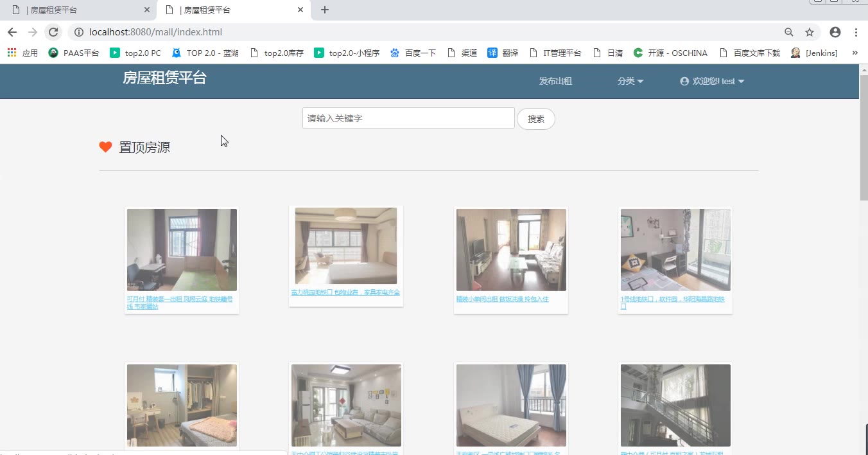This screenshot has height=455, width=868.
Task: Open listing link 可月付 精装套一出租
Action: 181,303
